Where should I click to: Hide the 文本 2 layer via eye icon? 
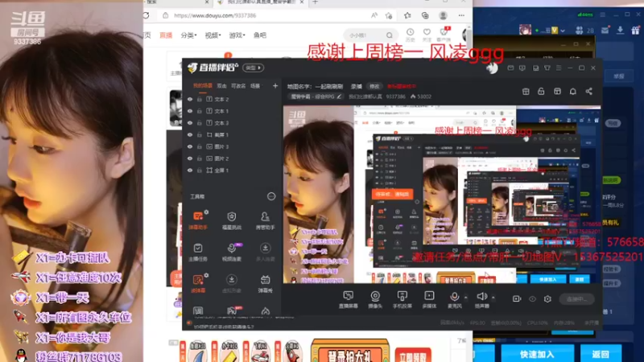[x=190, y=99]
